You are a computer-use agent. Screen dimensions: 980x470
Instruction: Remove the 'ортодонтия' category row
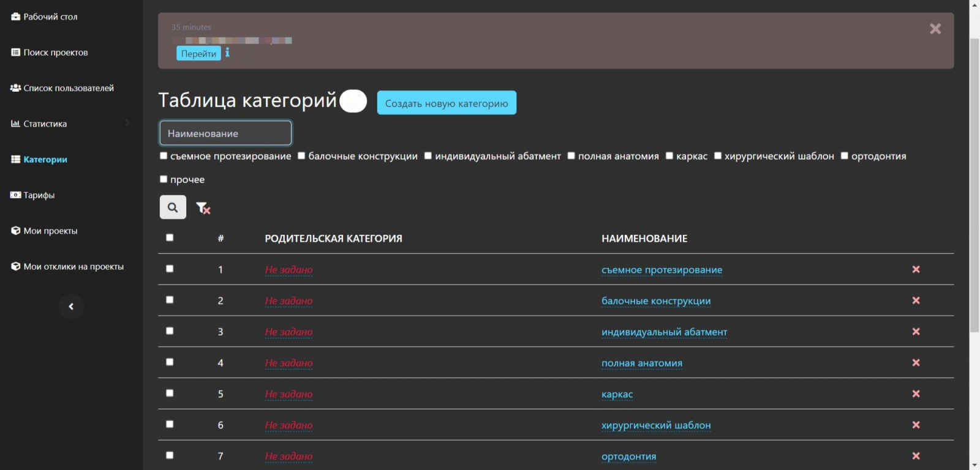916,456
